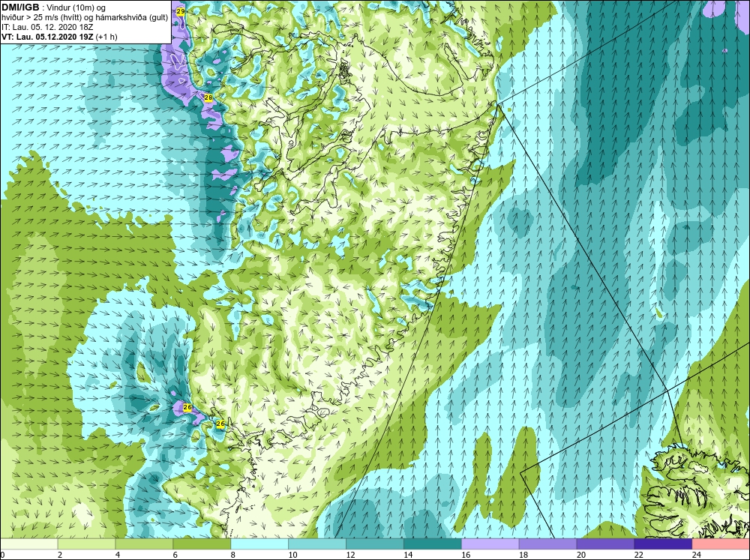Click the yellow gust marker labeled 29

(x=180, y=11)
